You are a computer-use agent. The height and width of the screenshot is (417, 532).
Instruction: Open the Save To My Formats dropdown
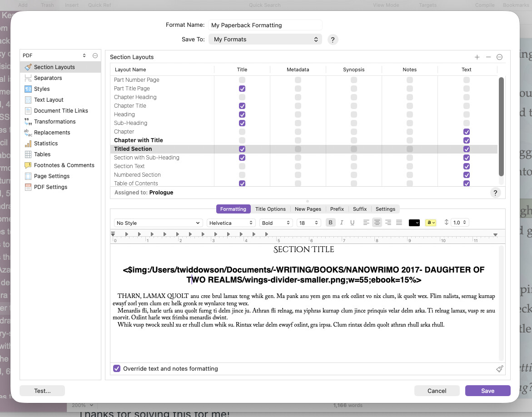(x=265, y=40)
